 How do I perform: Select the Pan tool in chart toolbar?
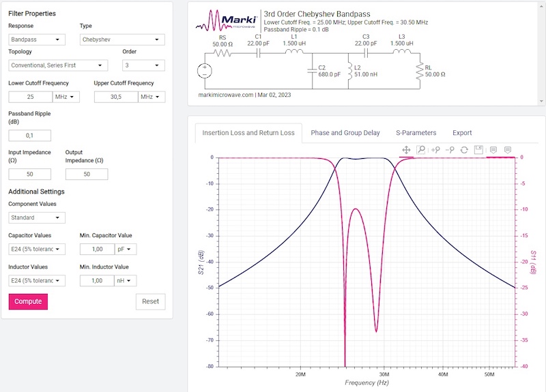pos(406,149)
